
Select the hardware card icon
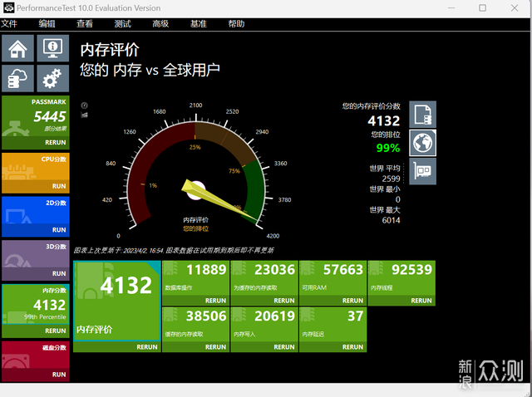coord(422,171)
